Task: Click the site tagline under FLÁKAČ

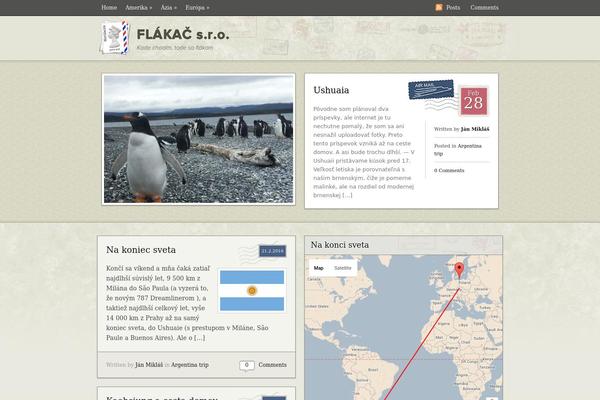Action: click(x=175, y=48)
